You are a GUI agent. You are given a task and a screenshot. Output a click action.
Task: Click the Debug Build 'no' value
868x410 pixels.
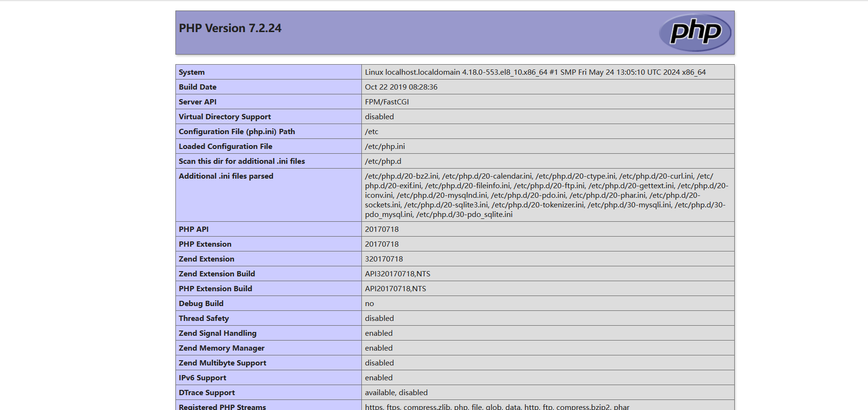point(369,304)
